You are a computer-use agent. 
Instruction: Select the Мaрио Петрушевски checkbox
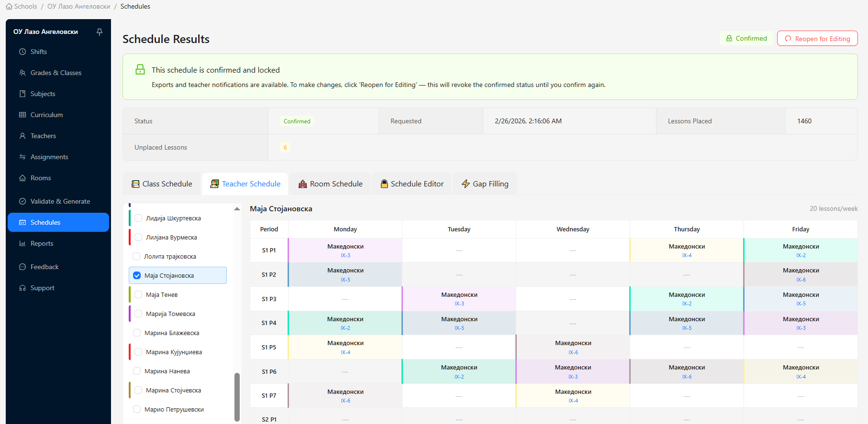tap(137, 409)
